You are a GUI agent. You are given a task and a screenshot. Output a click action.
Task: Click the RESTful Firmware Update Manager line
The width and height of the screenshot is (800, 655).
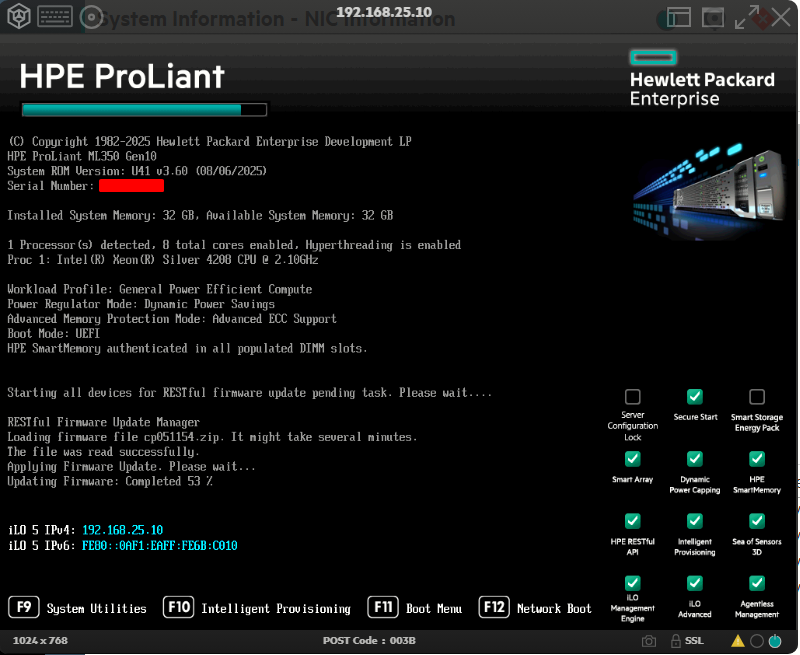pyautogui.click(x=104, y=422)
